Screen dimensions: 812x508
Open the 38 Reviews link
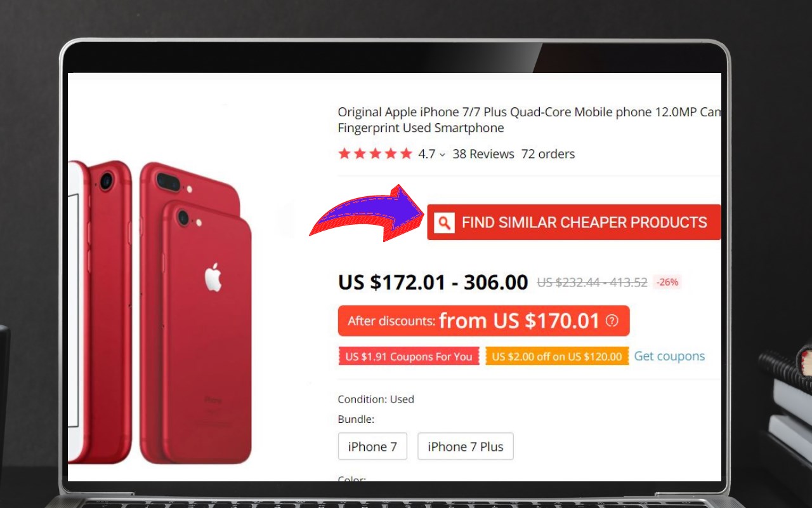click(x=483, y=154)
